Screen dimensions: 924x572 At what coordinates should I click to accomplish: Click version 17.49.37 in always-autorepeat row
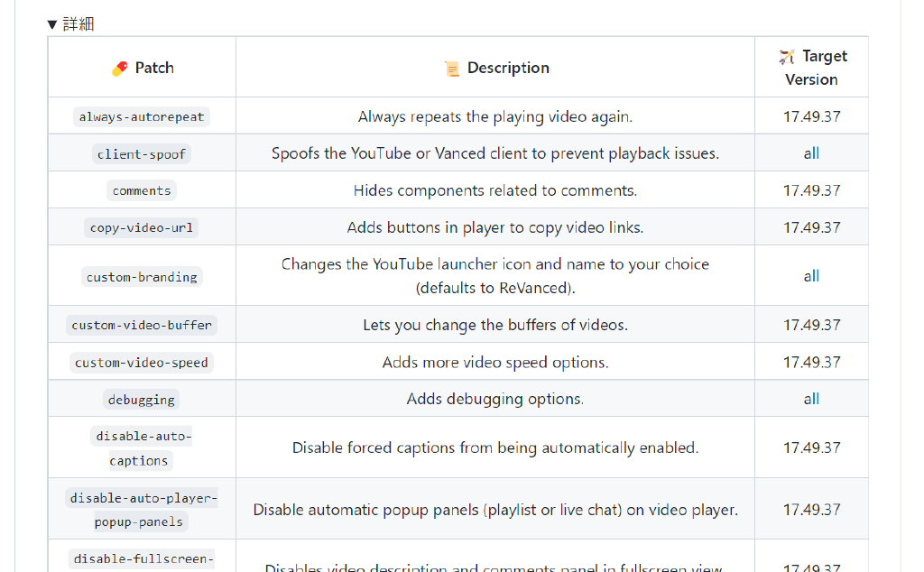click(x=811, y=116)
